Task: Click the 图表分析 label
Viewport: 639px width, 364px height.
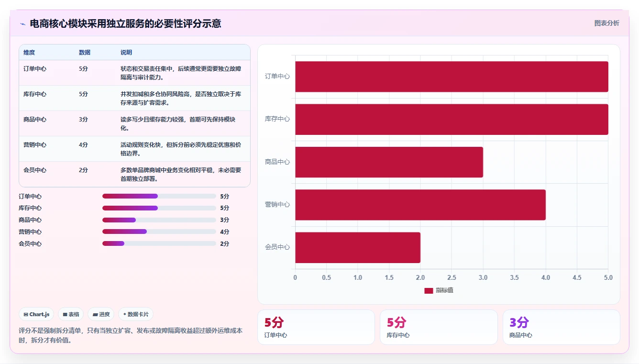Action: pos(606,23)
